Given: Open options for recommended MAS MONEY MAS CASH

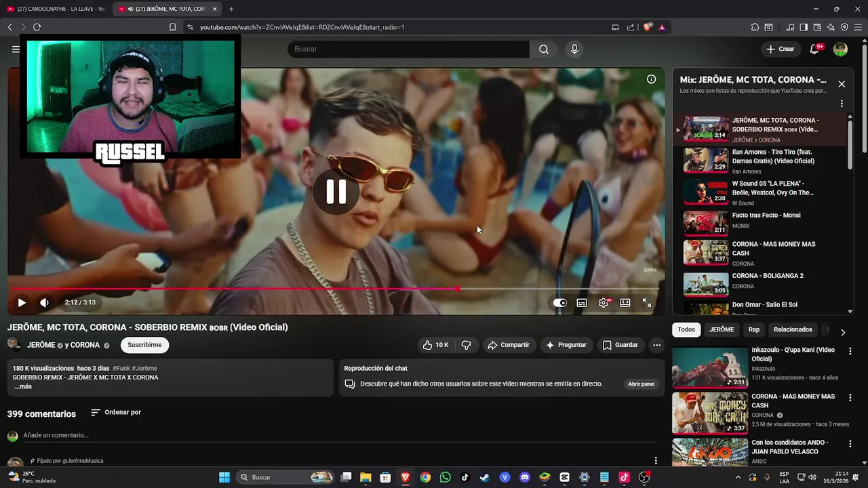Looking at the screenshot, I should [850, 398].
